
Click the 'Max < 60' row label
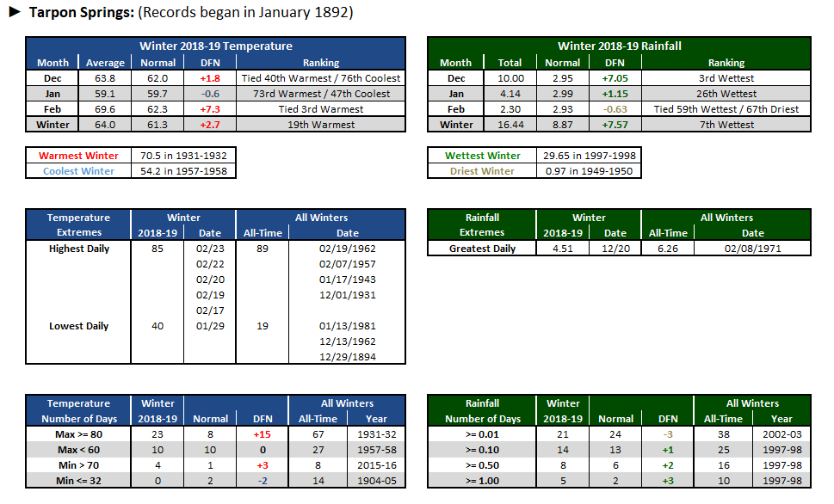78,450
